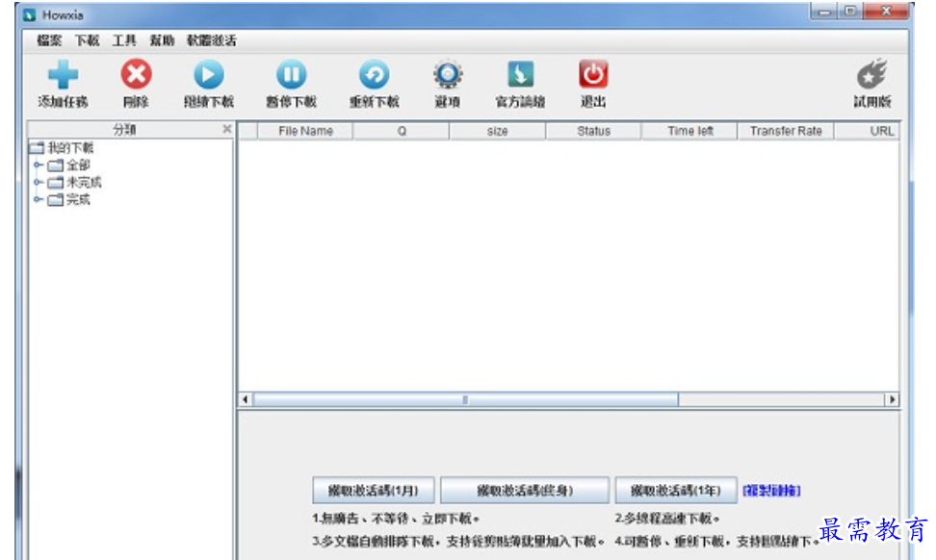
Task: Minimize the Howxia window
Action: click(824, 11)
